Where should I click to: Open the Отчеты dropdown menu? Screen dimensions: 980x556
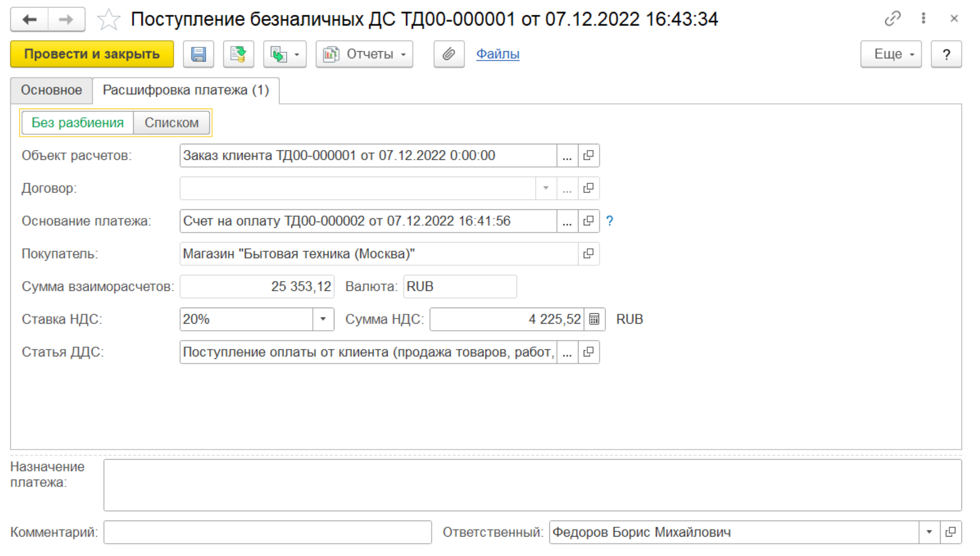pyautogui.click(x=364, y=54)
